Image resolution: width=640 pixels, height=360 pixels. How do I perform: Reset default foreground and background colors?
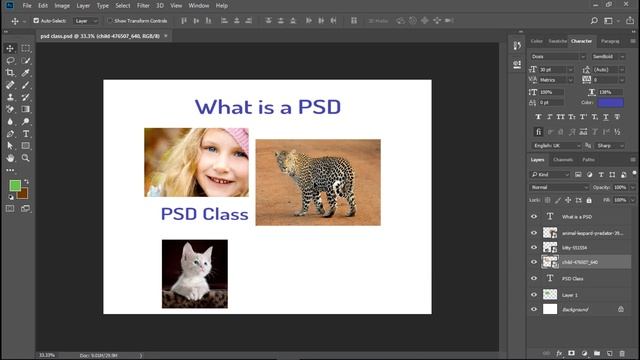click(11, 197)
